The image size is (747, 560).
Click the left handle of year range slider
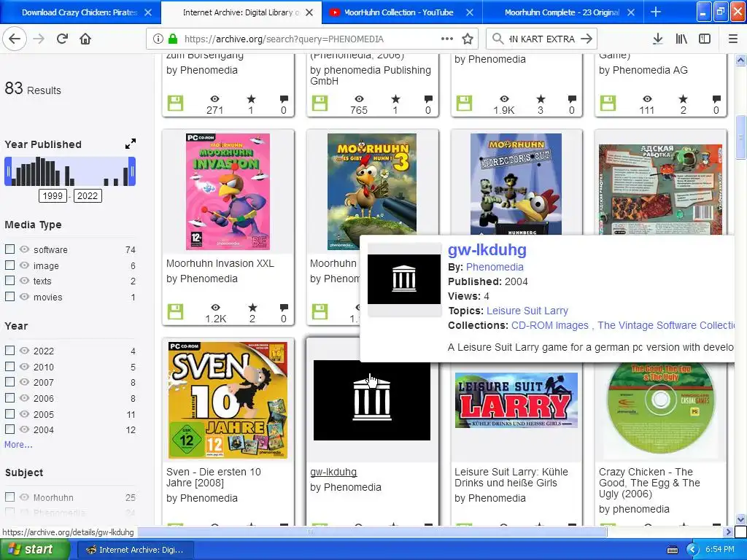[x=7, y=171]
